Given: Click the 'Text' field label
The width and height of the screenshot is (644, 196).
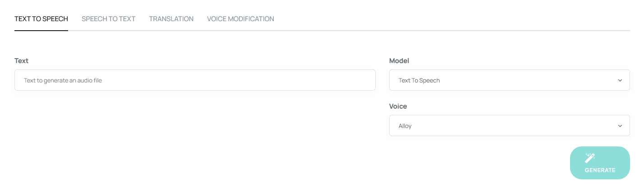Looking at the screenshot, I should coord(21,61).
